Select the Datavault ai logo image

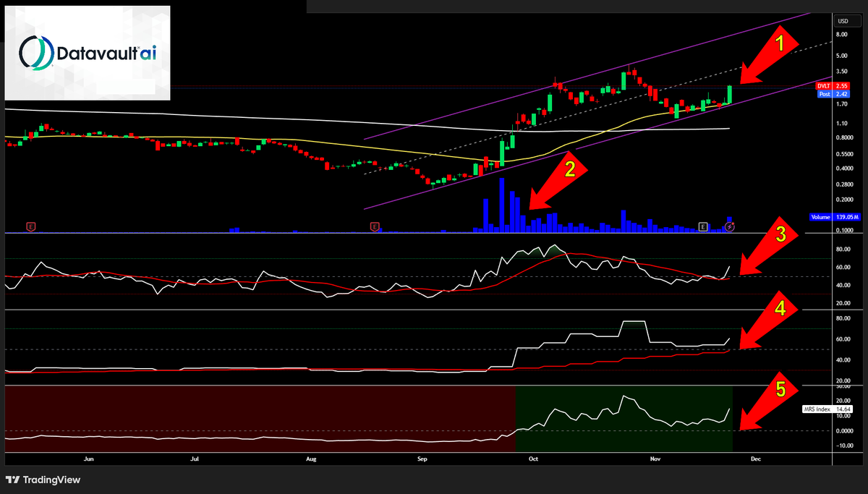(x=87, y=52)
